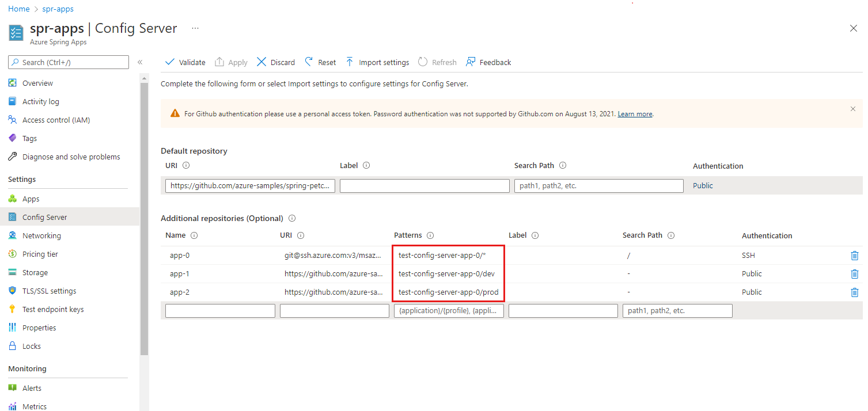The height and width of the screenshot is (411, 868).
Task: Click the new repository URI field
Action: pyautogui.click(x=335, y=311)
